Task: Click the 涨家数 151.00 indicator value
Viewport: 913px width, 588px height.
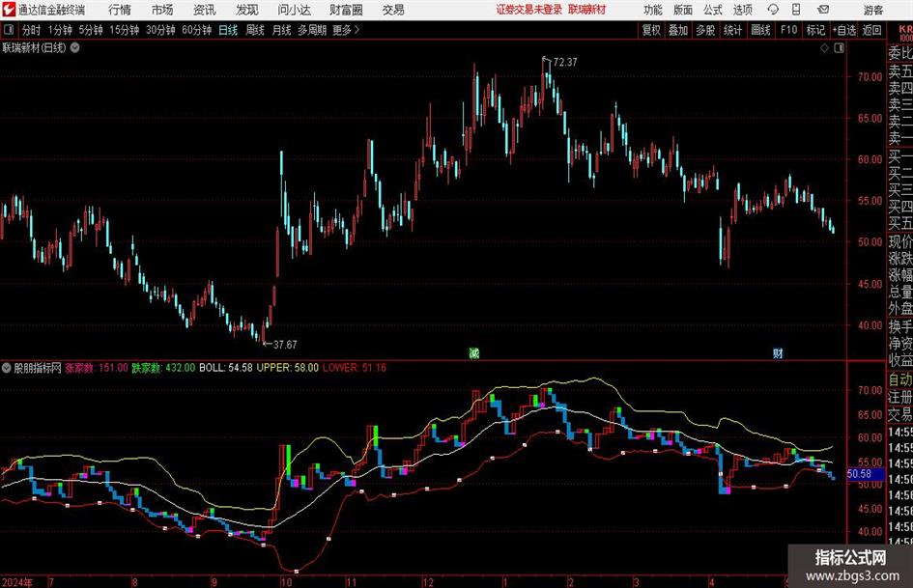Action: pyautogui.click(x=96, y=368)
